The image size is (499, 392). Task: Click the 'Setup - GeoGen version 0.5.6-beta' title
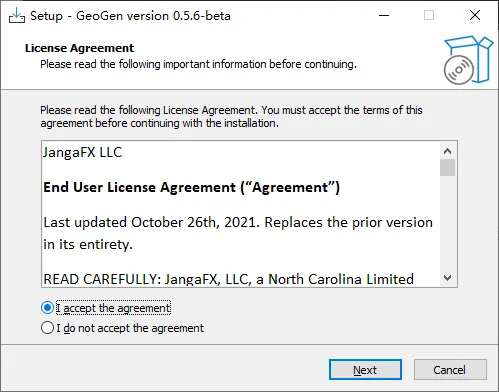click(x=130, y=16)
